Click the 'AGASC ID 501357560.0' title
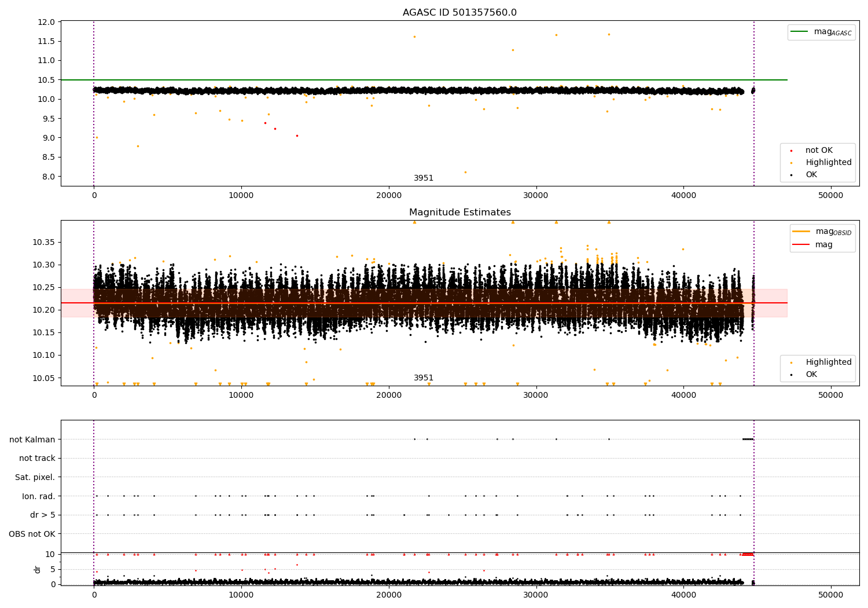The image size is (868, 608). point(459,13)
